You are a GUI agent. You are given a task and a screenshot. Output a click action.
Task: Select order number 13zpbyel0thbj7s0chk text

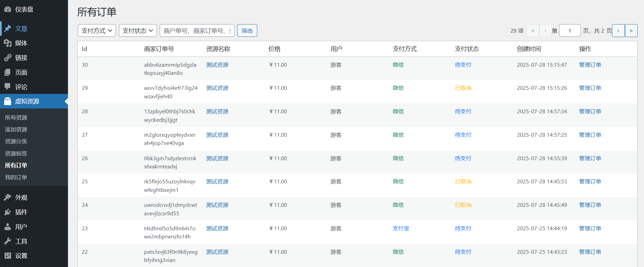[170, 111]
